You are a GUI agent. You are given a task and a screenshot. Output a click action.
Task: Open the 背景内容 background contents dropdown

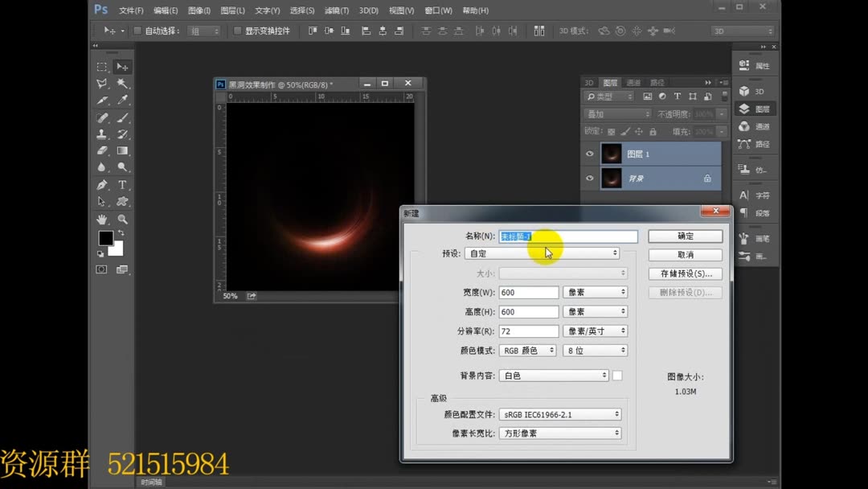coord(555,375)
